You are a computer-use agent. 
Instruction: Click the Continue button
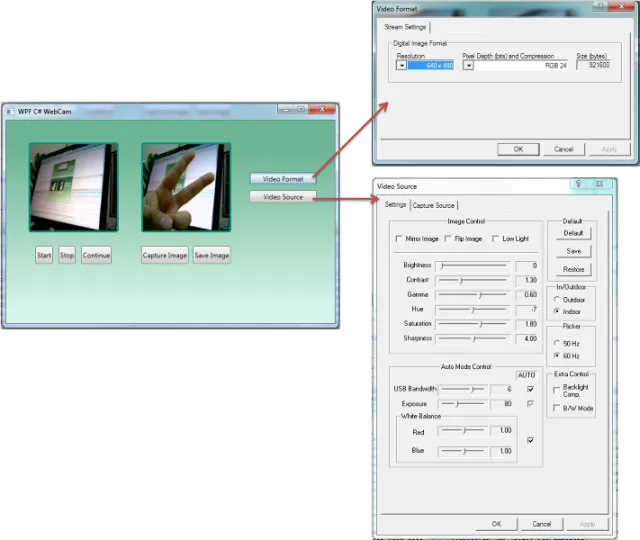coord(96,255)
